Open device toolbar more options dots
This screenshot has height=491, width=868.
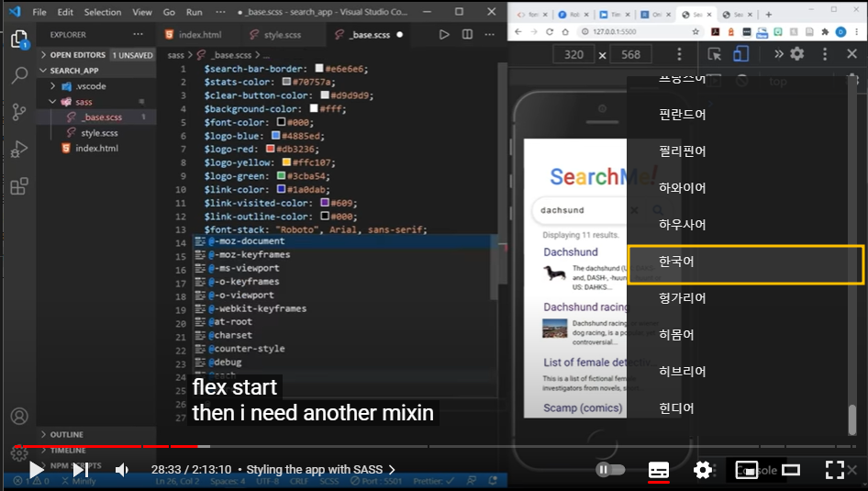pos(679,54)
